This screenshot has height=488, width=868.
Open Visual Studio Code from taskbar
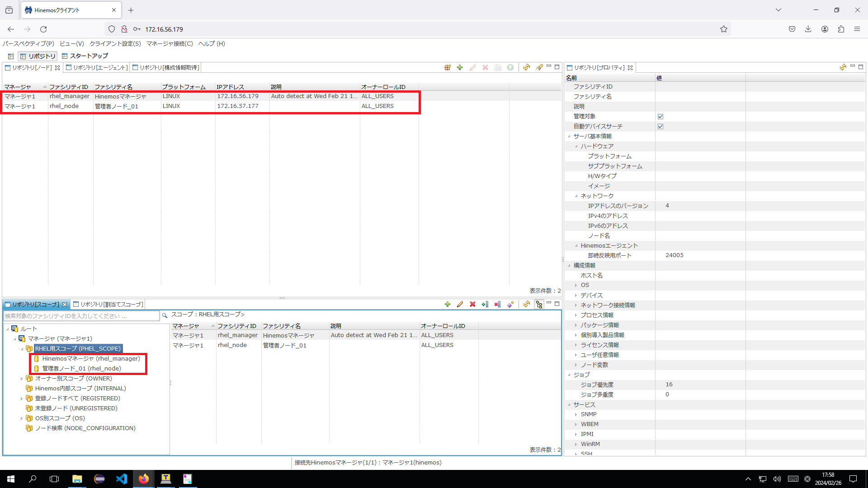coord(122,479)
